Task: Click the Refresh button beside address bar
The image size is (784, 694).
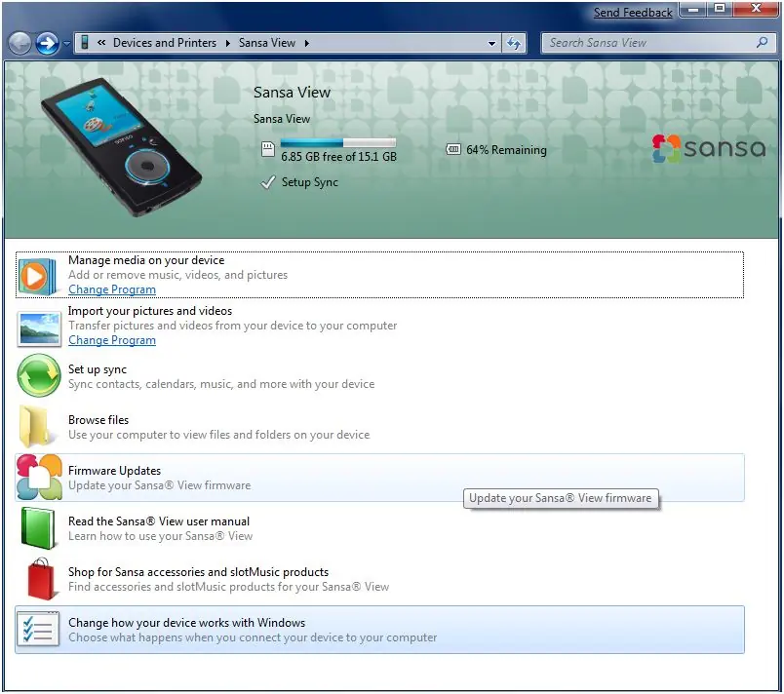Action: tap(514, 44)
